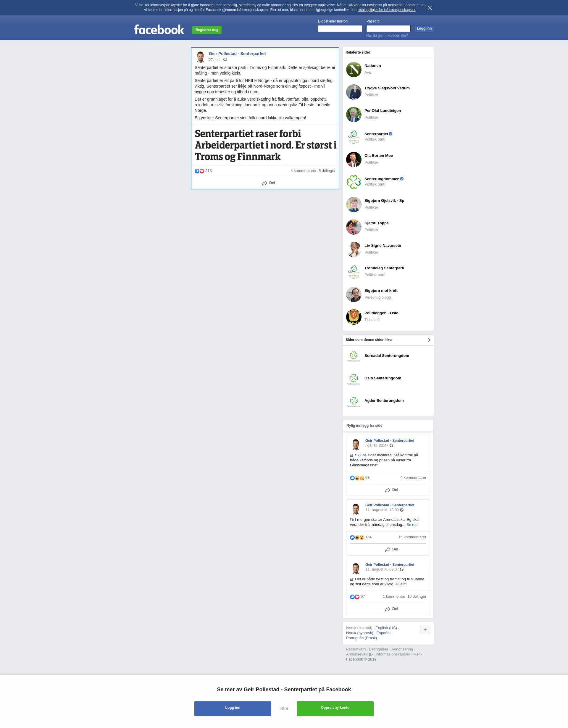Open Senterungdommen green clover logo

354,182
